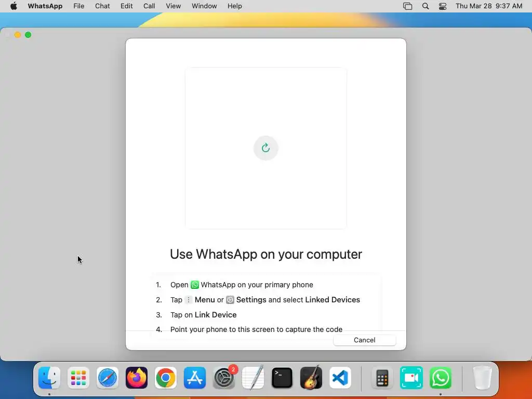The height and width of the screenshot is (399, 532).
Task: Open the Call menu
Action: (149, 6)
